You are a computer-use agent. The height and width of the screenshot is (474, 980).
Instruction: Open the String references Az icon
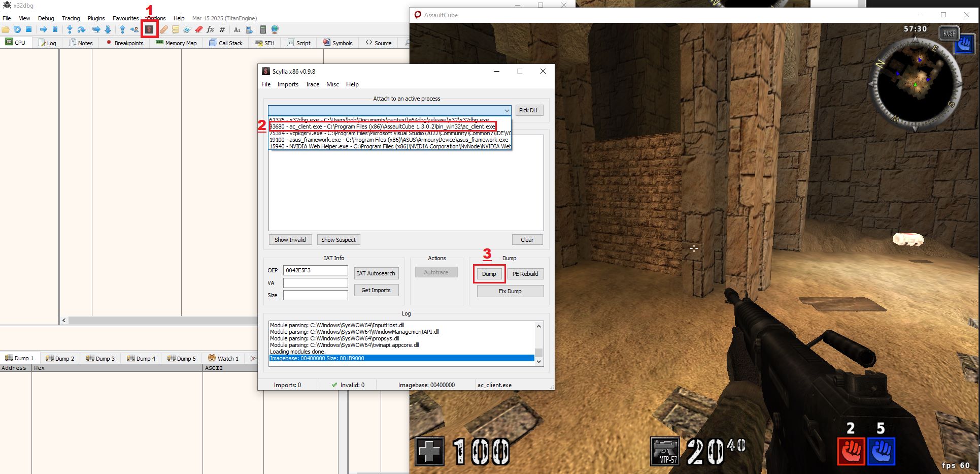coord(237,29)
